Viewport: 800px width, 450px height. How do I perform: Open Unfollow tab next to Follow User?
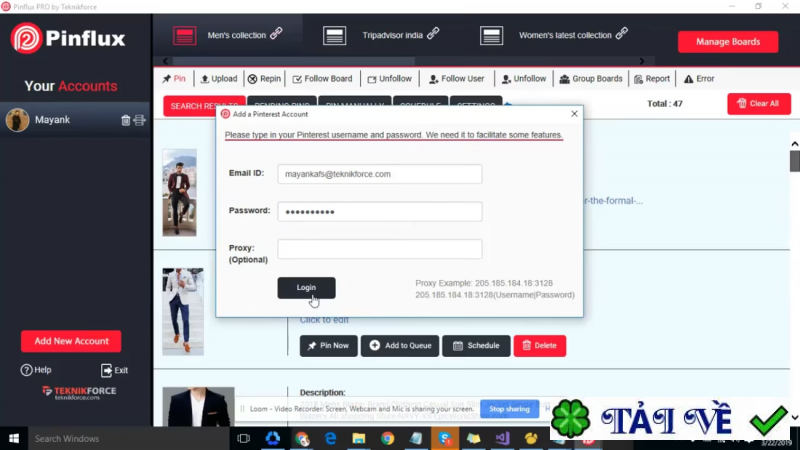(x=524, y=79)
